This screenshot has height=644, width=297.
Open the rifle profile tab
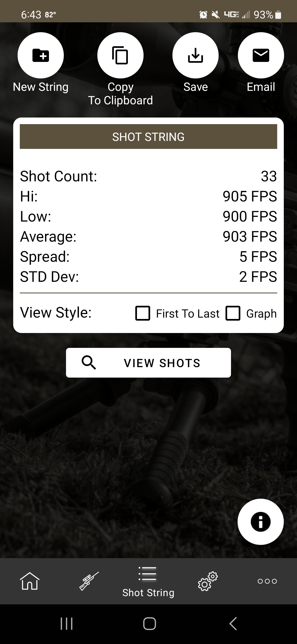[89, 581]
